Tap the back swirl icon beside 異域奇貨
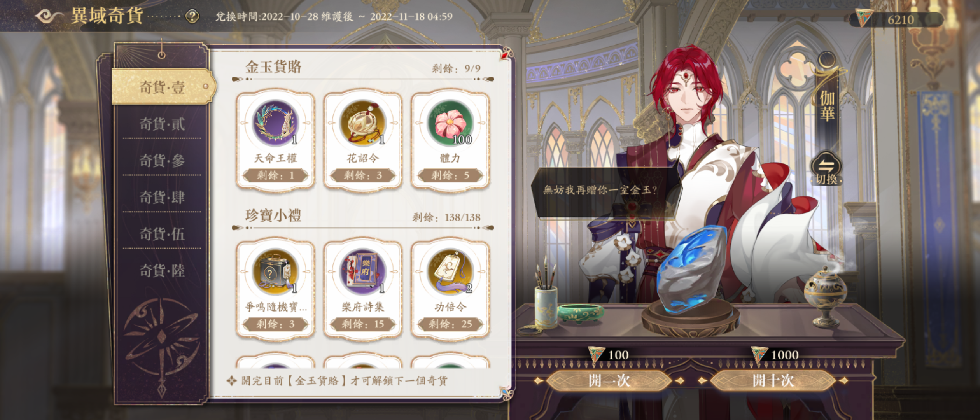Image resolution: width=980 pixels, height=420 pixels. click(x=49, y=16)
